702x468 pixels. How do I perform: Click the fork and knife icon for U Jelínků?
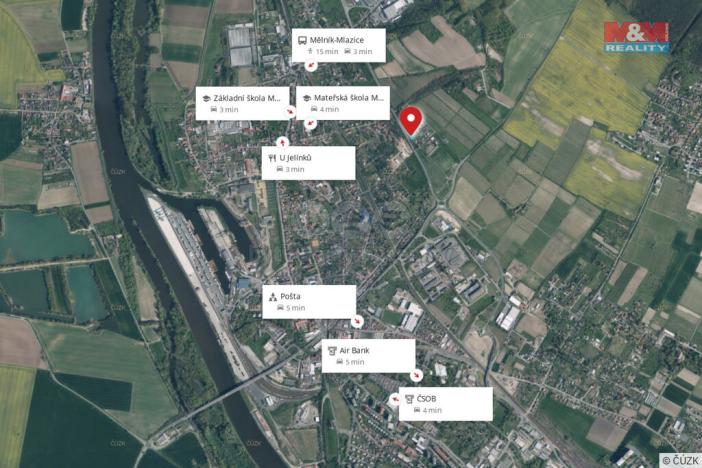[x=272, y=158]
